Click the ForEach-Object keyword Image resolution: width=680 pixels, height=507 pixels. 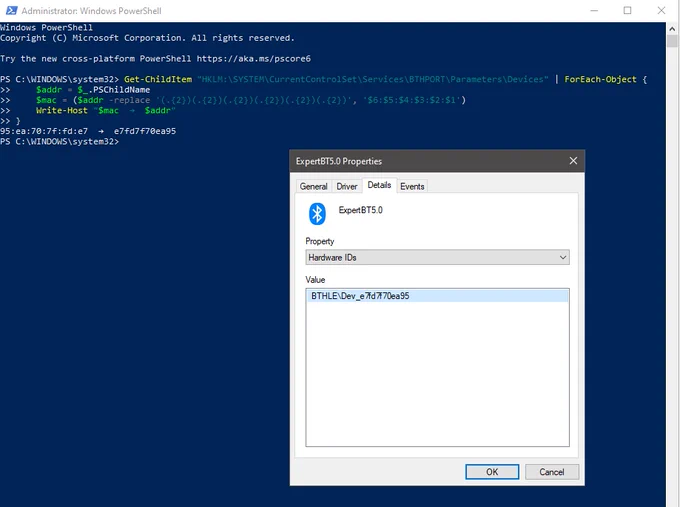pyautogui.click(x=600, y=79)
